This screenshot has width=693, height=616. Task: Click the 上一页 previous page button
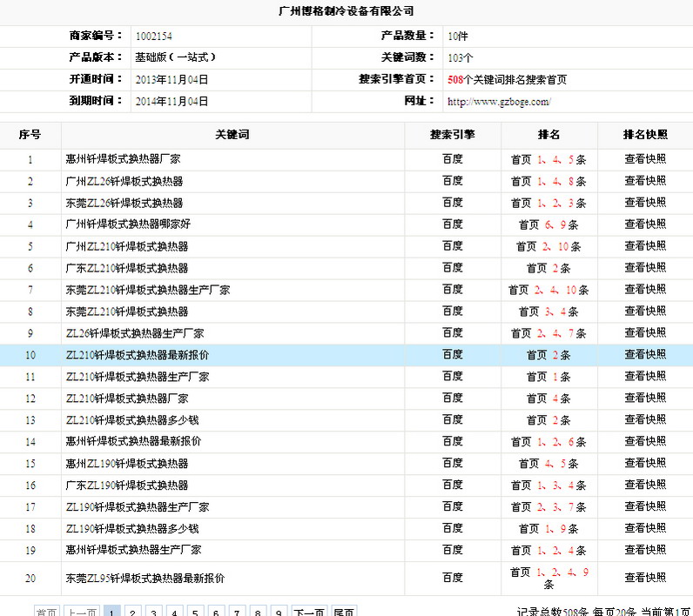[x=82, y=612]
